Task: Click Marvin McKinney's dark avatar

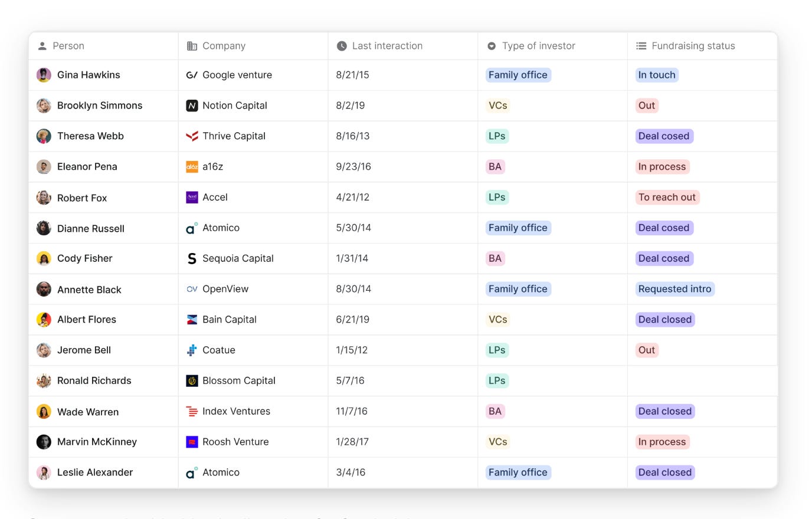Action: (x=44, y=442)
